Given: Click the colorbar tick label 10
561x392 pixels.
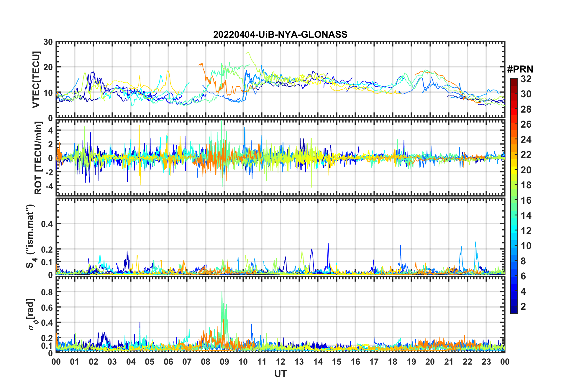Looking at the screenshot, I should [x=526, y=246].
